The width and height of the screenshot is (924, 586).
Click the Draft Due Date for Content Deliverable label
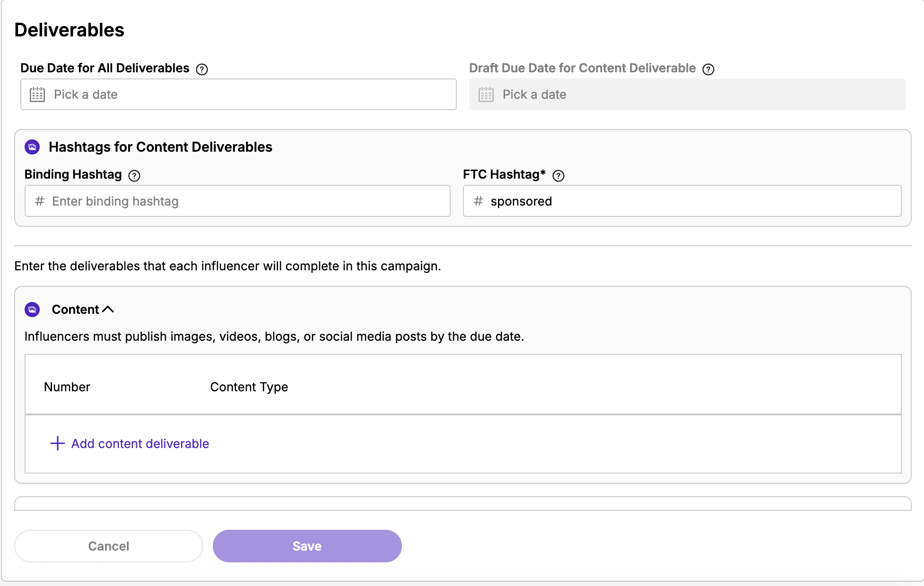pos(583,69)
